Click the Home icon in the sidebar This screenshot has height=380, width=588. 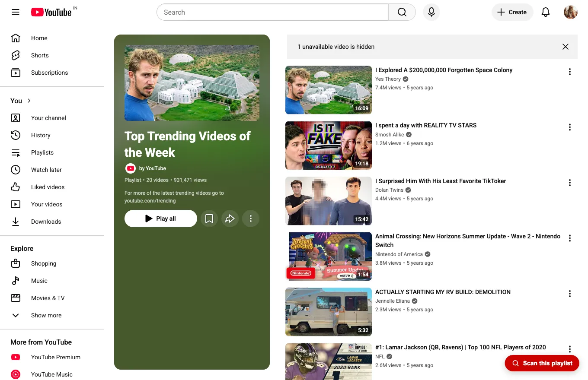pos(16,38)
